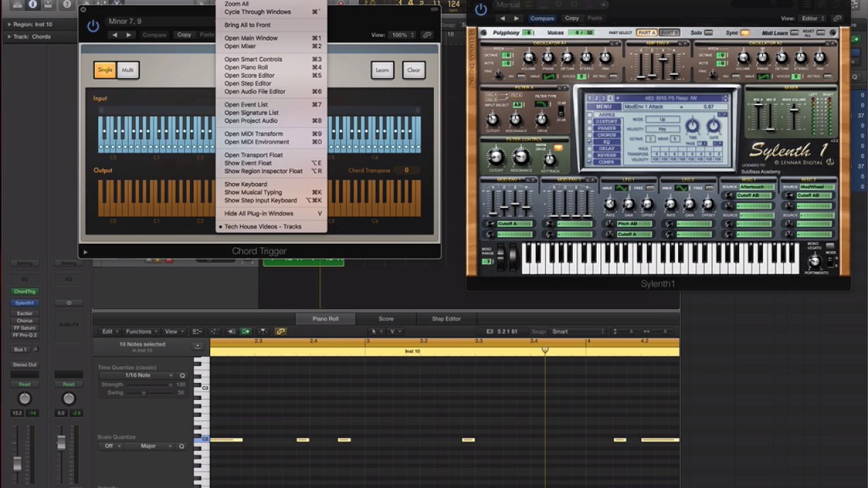Image resolution: width=868 pixels, height=488 pixels.
Task: Click MENU button on Sylenth1 display
Action: tap(604, 106)
